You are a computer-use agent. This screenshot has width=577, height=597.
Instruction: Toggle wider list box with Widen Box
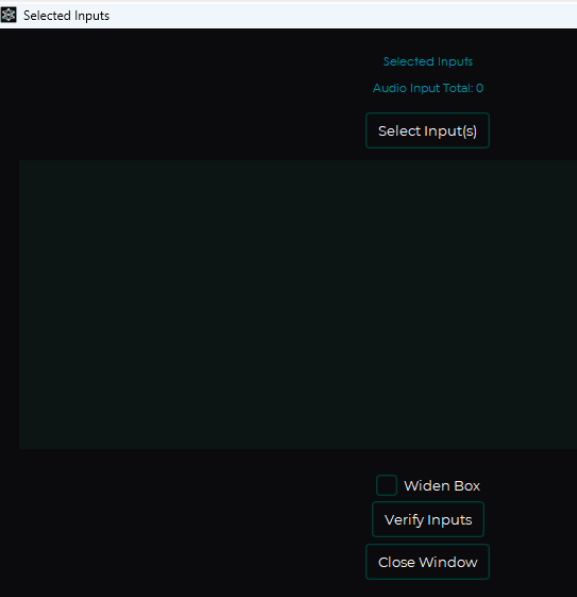click(x=387, y=485)
